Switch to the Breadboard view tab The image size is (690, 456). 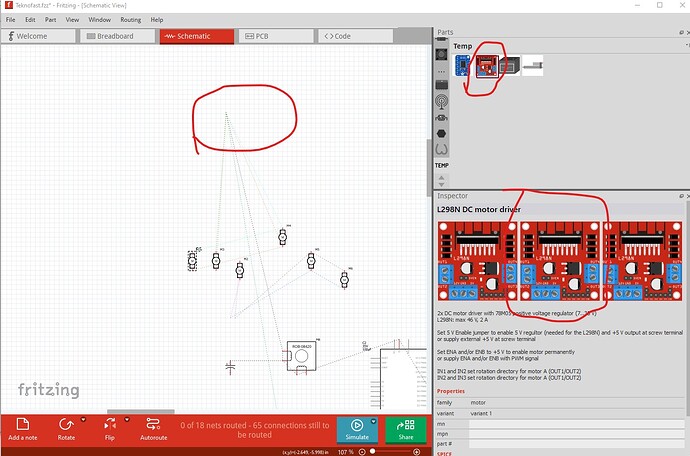coord(117,36)
